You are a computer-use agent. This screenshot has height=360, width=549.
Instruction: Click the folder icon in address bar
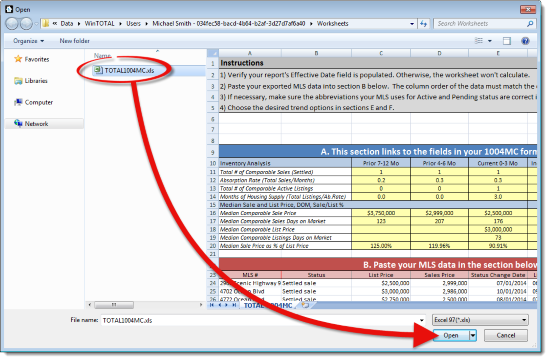click(46, 24)
